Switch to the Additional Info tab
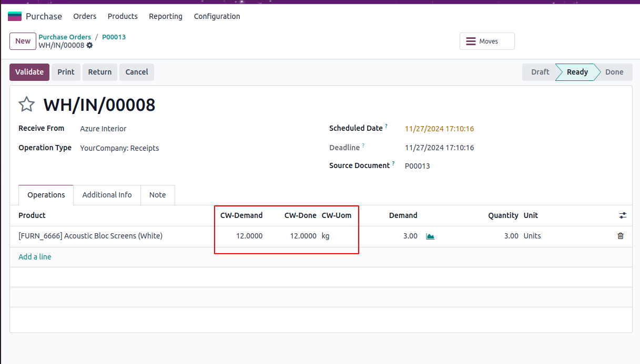The height and width of the screenshot is (364, 640). tap(107, 195)
